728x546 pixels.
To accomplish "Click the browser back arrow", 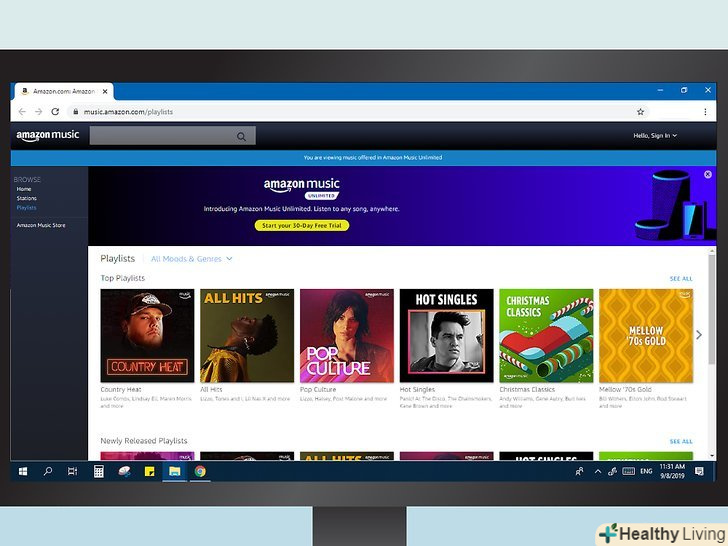I will pos(22,111).
